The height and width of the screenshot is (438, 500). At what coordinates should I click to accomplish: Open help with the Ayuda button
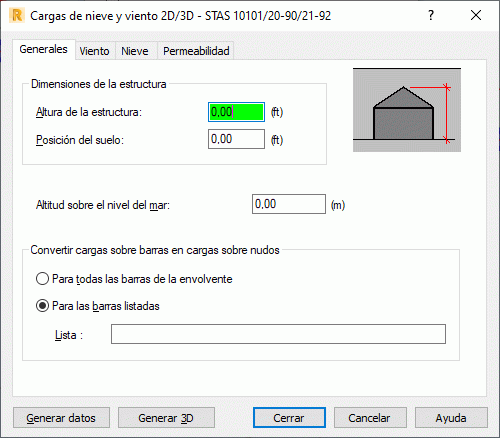tap(451, 418)
